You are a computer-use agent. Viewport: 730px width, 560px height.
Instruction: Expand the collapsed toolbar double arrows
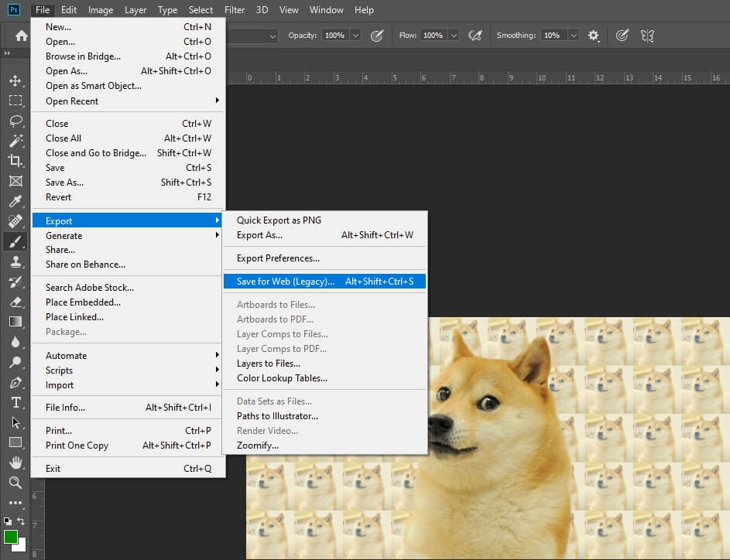pyautogui.click(x=7, y=53)
